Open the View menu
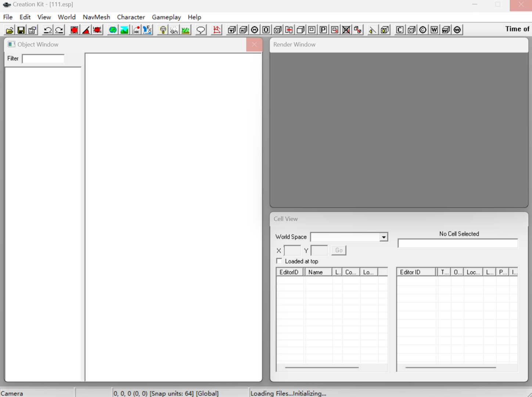Viewport: 532px width, 397px height. pos(44,17)
